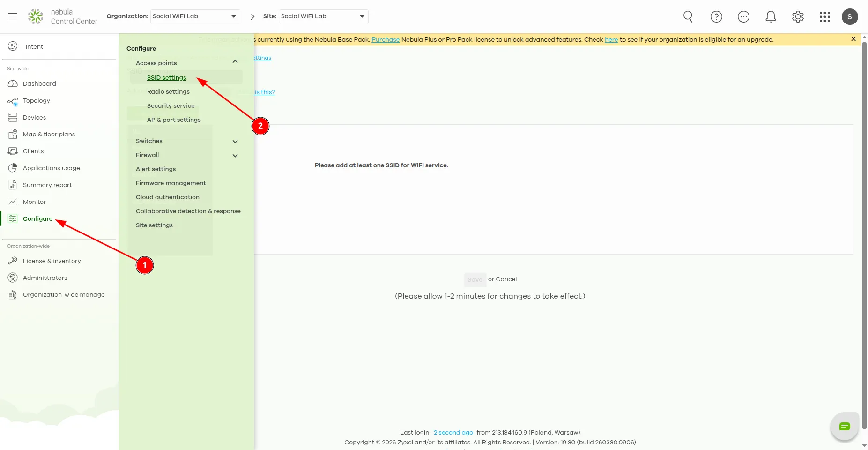
Task: Open the apps grid icon
Action: coord(825,17)
